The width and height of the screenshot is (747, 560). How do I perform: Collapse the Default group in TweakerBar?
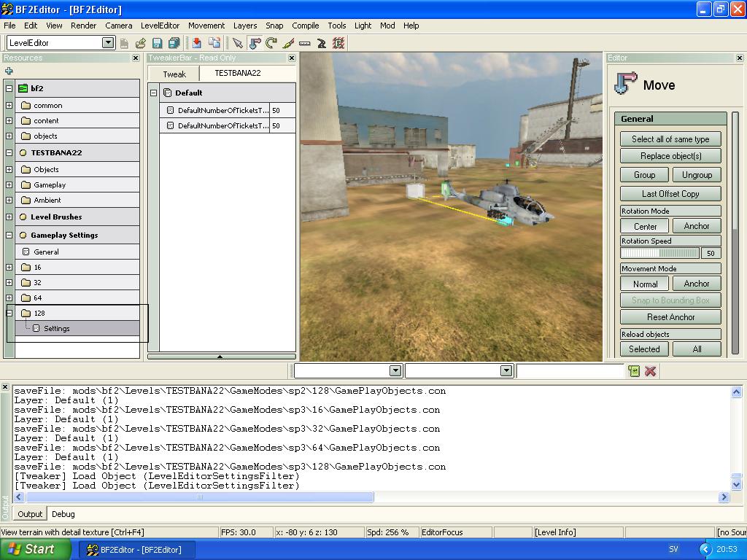(x=153, y=93)
